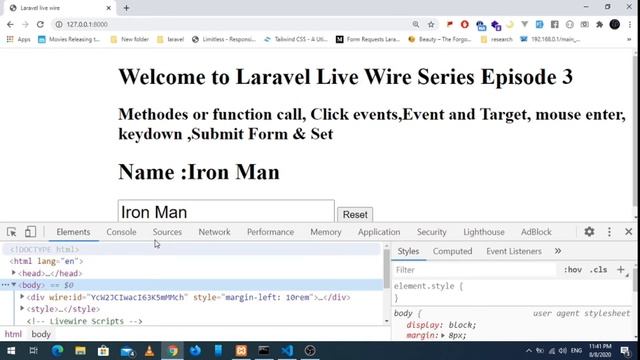This screenshot has height=360, width=640.
Task: Open the Tailwind CSS bookmark
Action: point(296,39)
